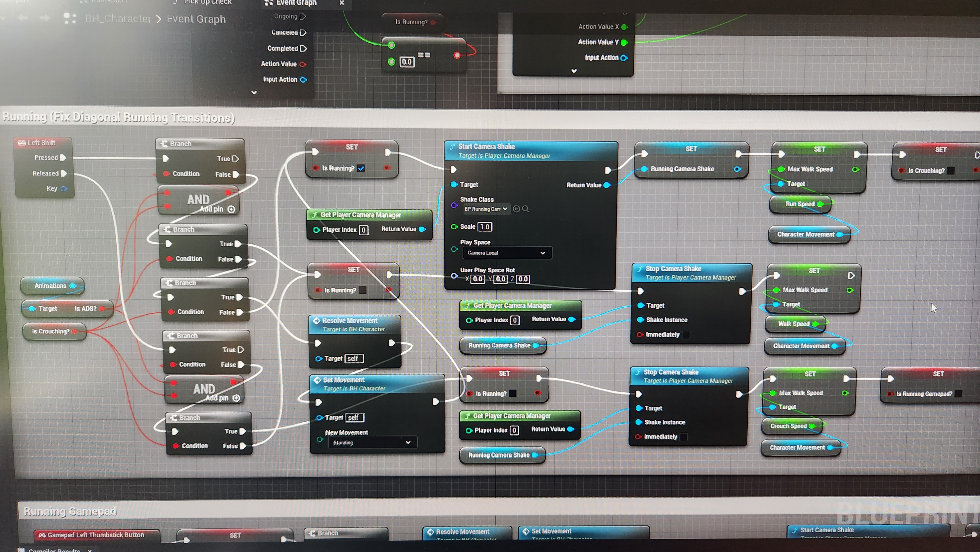Click function icon on Start Camera Shake node
Viewport: 980px width, 552px height.
click(x=452, y=147)
